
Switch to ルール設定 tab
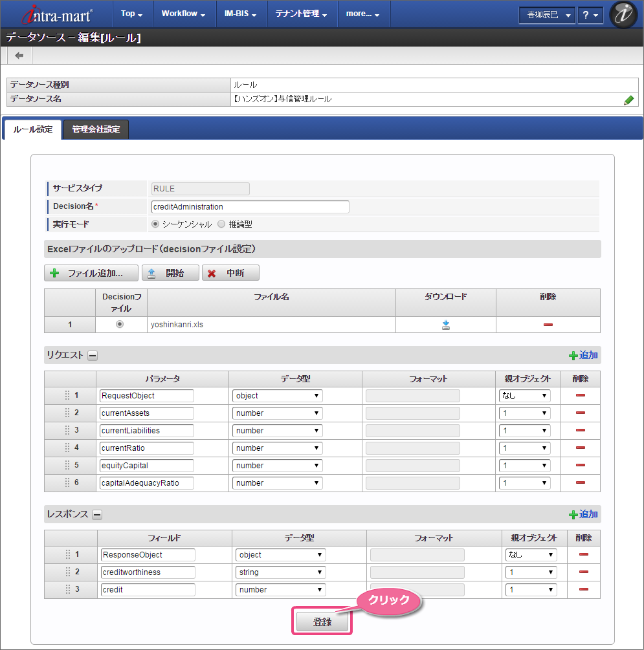[33, 129]
